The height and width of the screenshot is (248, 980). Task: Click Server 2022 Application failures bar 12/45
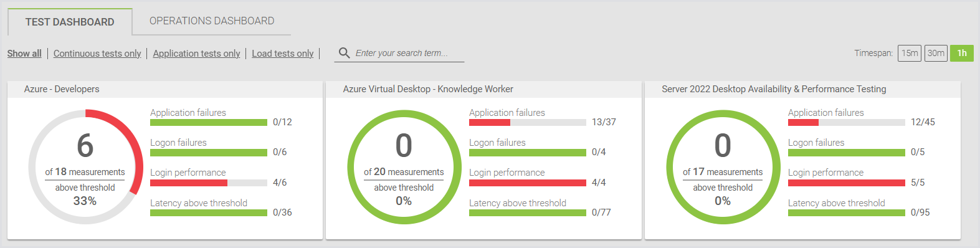(847, 123)
